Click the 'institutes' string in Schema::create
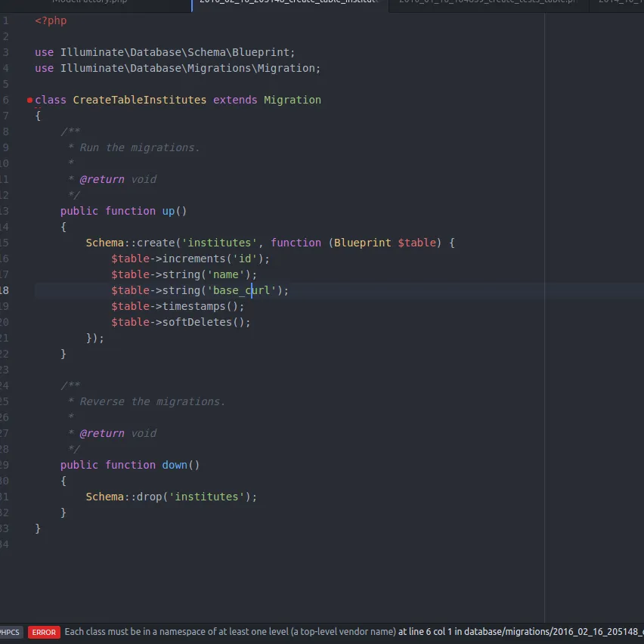The height and width of the screenshot is (644, 644). 219,243
